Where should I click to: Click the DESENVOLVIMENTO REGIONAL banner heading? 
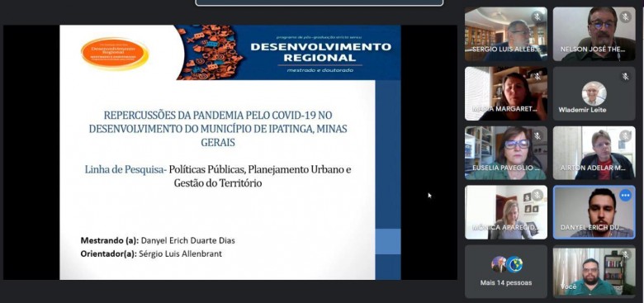pos(320,52)
